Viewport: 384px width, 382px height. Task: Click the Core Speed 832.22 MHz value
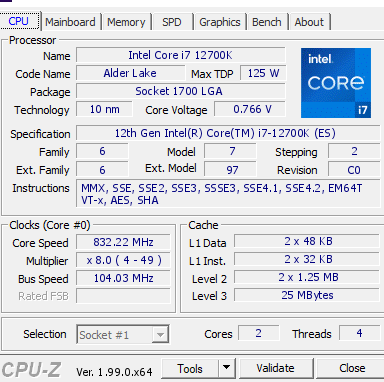tap(123, 242)
